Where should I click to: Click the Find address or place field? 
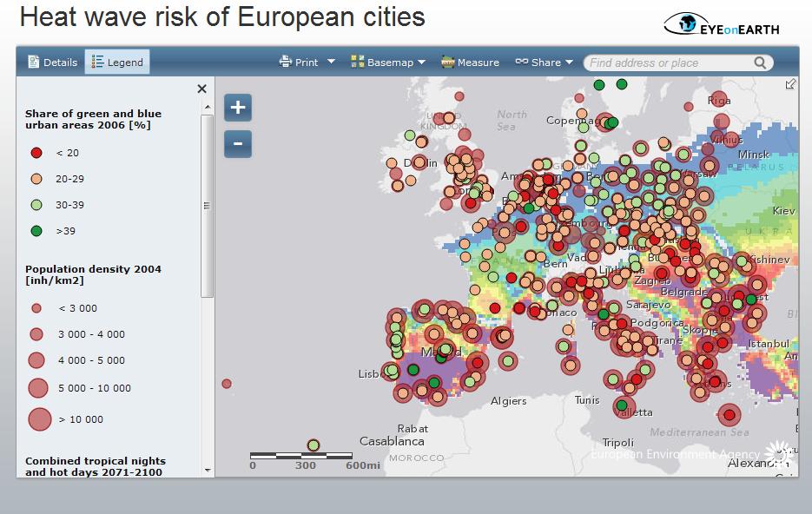tap(667, 63)
